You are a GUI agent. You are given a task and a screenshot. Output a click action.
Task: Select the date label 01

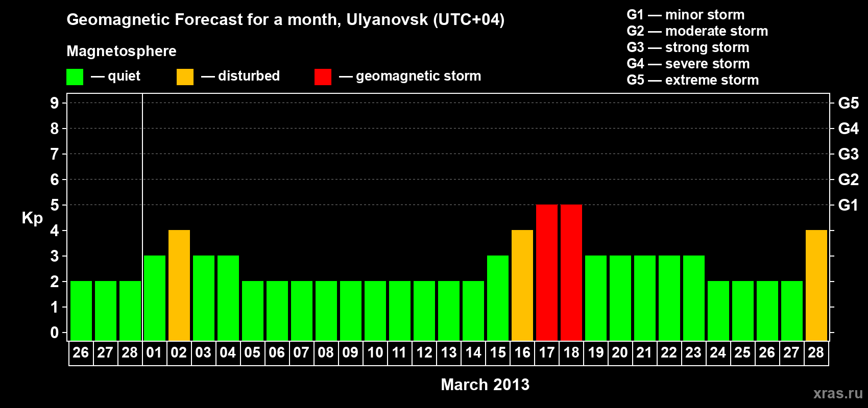coord(154,352)
